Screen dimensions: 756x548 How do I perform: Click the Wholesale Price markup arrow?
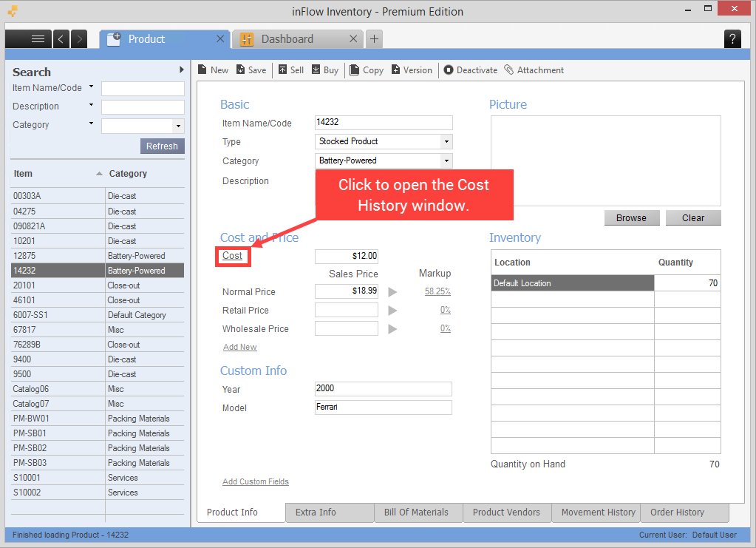392,329
